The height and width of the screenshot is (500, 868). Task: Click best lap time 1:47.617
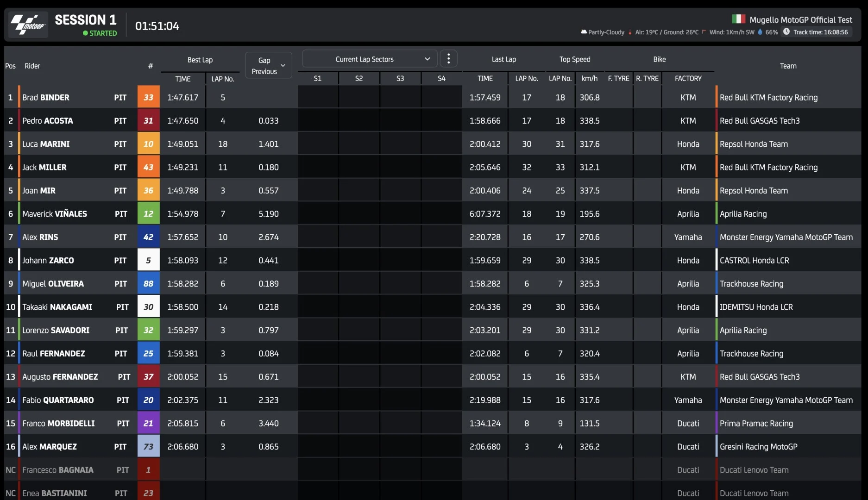click(182, 97)
